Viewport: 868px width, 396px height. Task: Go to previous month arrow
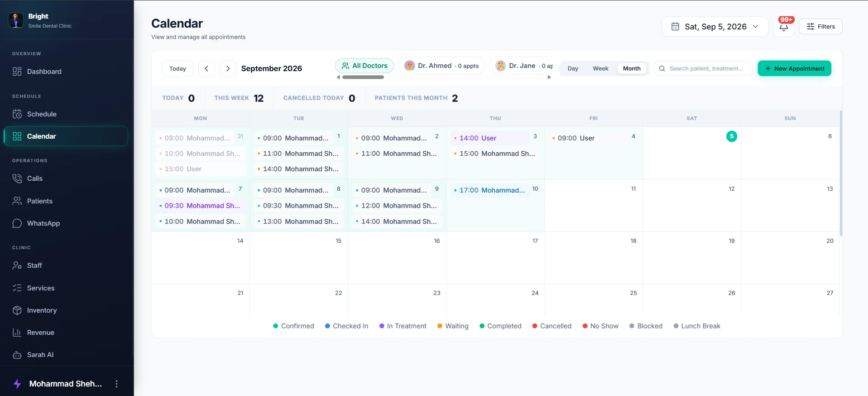tap(206, 68)
